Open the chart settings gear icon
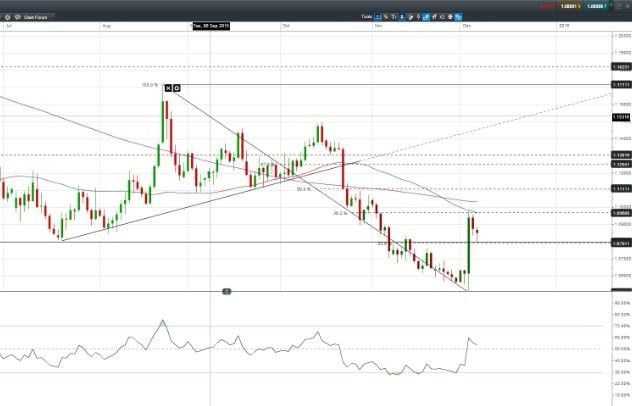The height and width of the screenshot is (406, 632). coord(8,17)
